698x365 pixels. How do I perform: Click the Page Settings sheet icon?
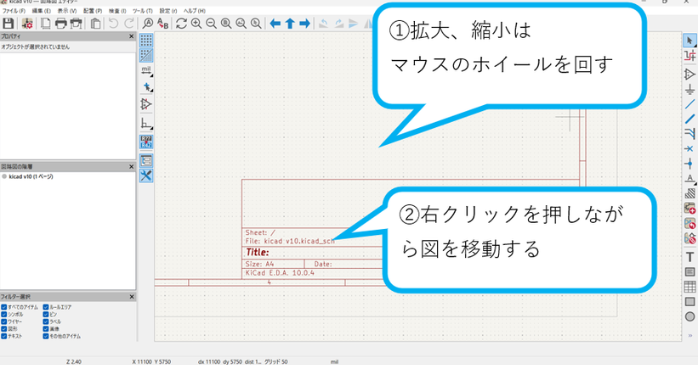45,23
